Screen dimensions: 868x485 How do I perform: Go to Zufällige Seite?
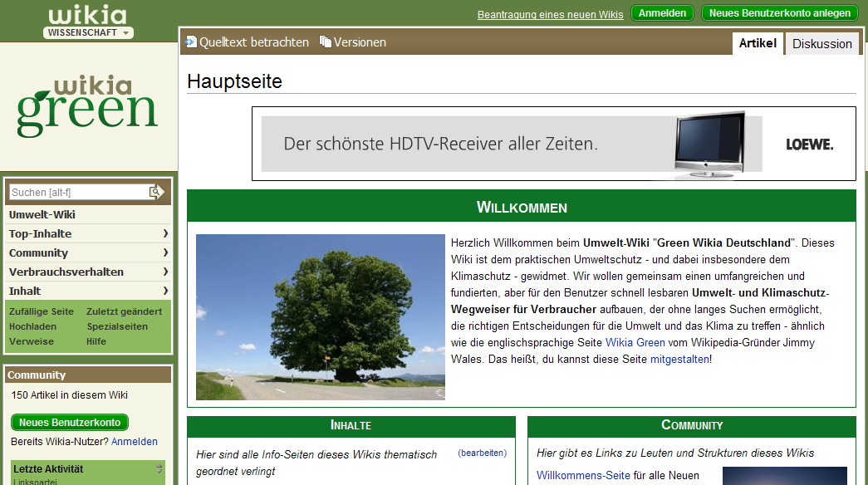42,311
